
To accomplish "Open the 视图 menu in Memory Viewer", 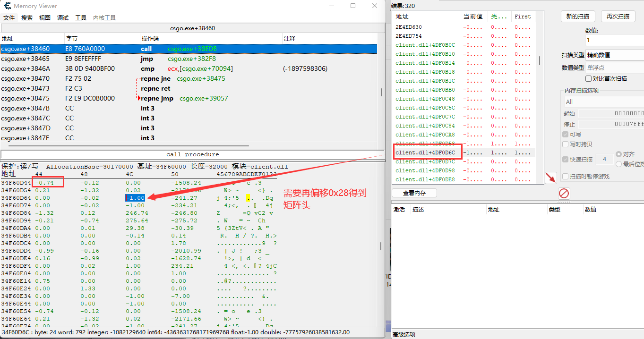I will 45,17.
